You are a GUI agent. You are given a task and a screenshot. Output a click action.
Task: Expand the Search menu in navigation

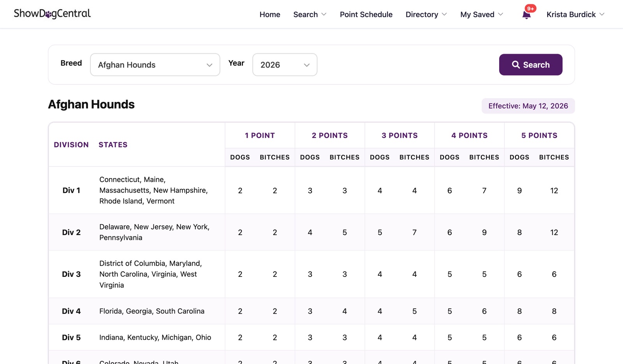(310, 14)
